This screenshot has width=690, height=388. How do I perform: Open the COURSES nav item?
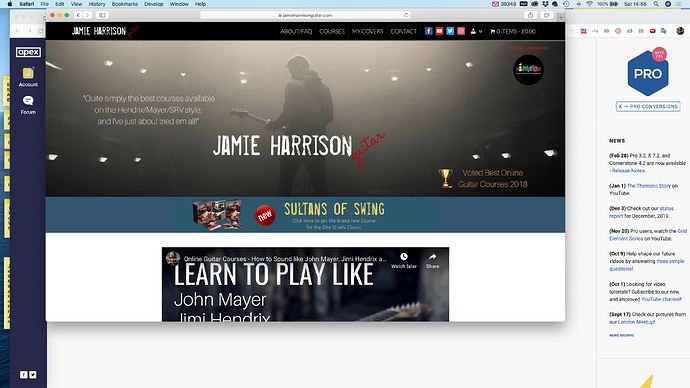coord(332,31)
